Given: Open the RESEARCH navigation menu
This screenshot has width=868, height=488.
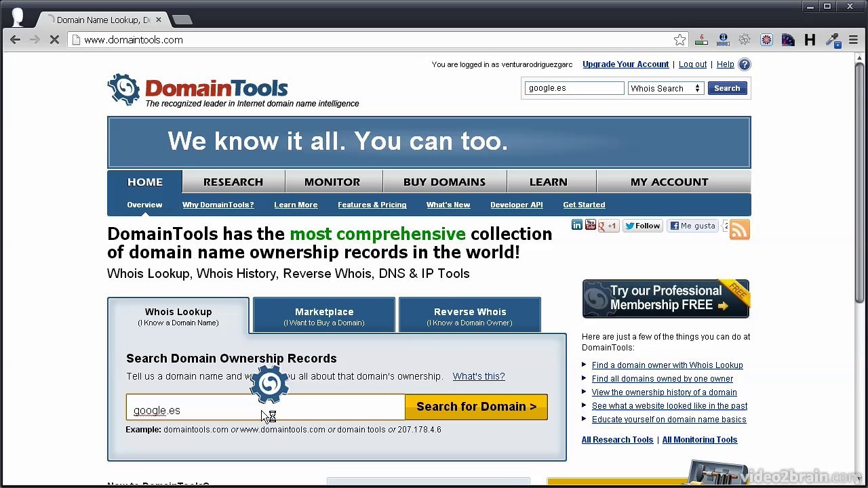Looking at the screenshot, I should pyautogui.click(x=233, y=182).
